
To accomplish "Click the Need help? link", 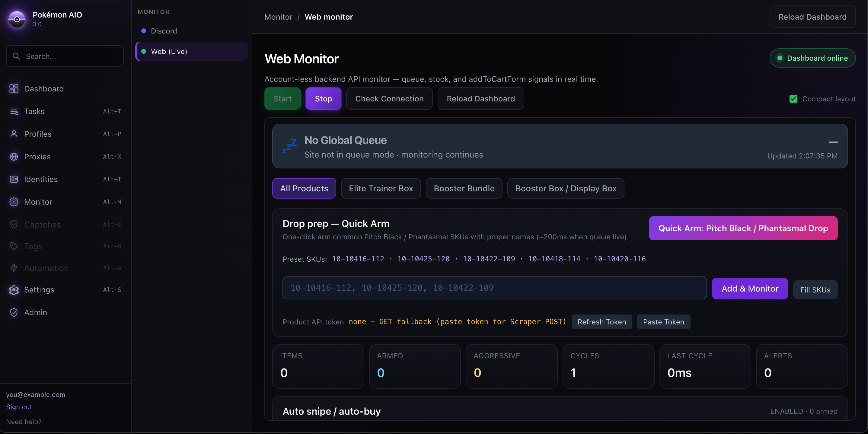I will click(24, 422).
